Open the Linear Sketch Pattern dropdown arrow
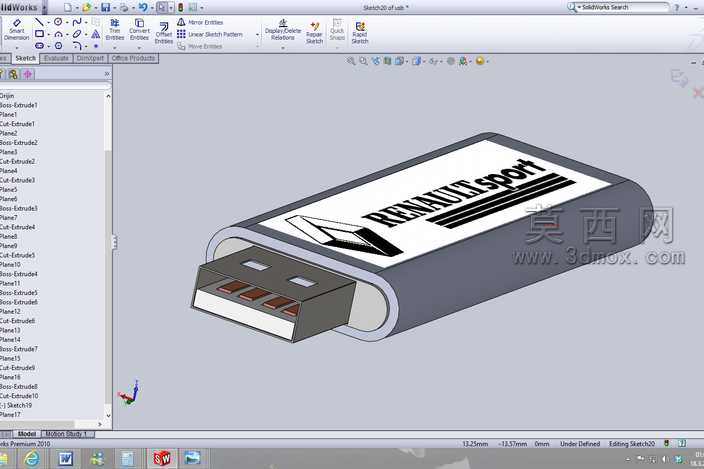The image size is (704, 469). coord(258,35)
